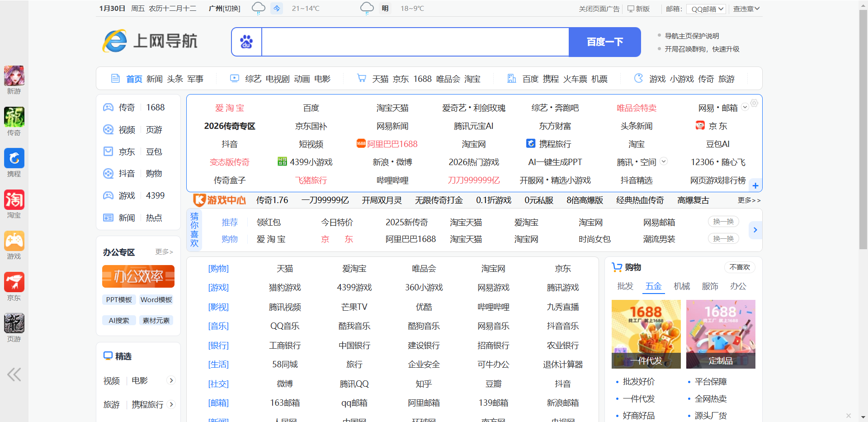Click the Baidu logo in the search bar
This screenshot has height=422, width=868.
pyautogui.click(x=246, y=42)
